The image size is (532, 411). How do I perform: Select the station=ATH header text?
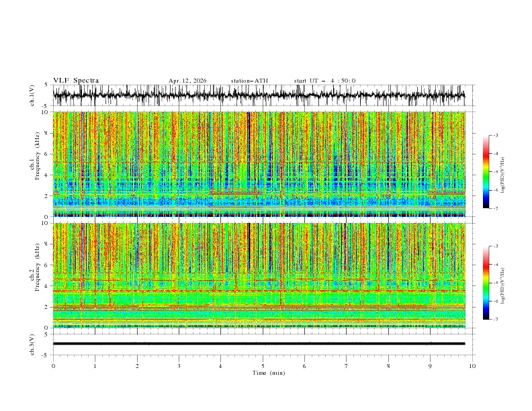[249, 81]
